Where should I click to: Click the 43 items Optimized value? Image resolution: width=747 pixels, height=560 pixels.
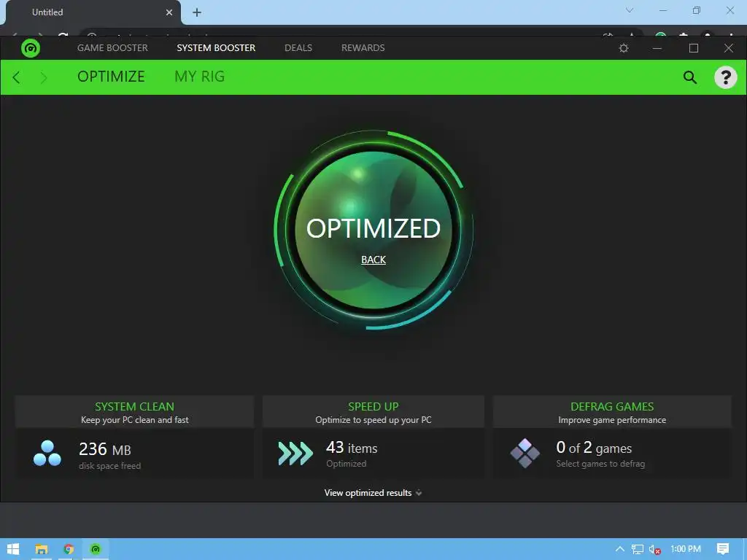click(x=352, y=448)
